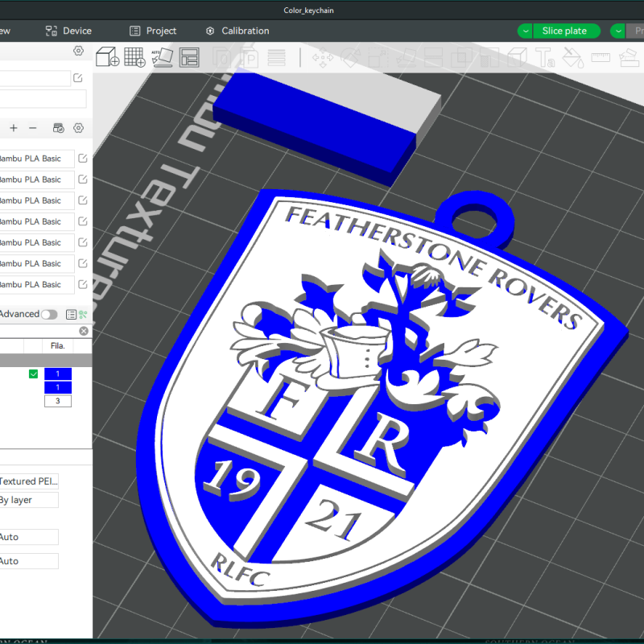Image resolution: width=644 pixels, height=644 pixels.
Task: Uncheck the green printable checkbox
Action: (x=33, y=374)
